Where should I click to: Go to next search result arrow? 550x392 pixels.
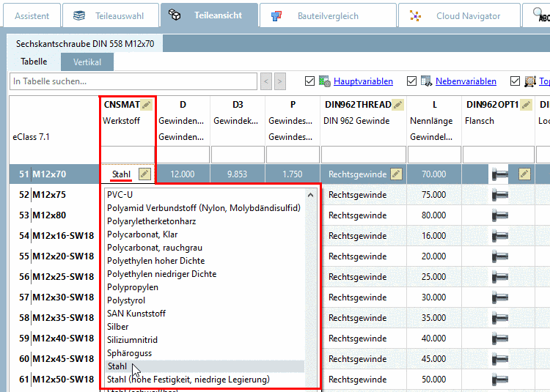[280, 81]
